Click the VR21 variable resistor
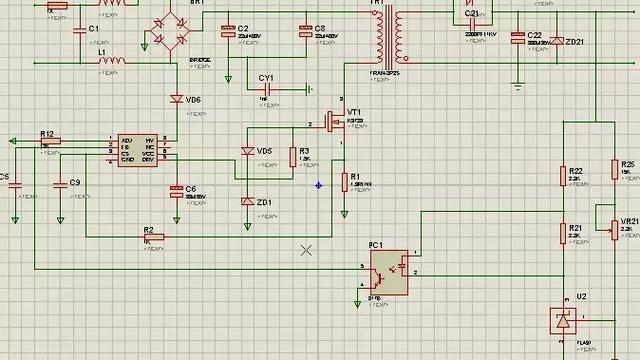 [614, 230]
